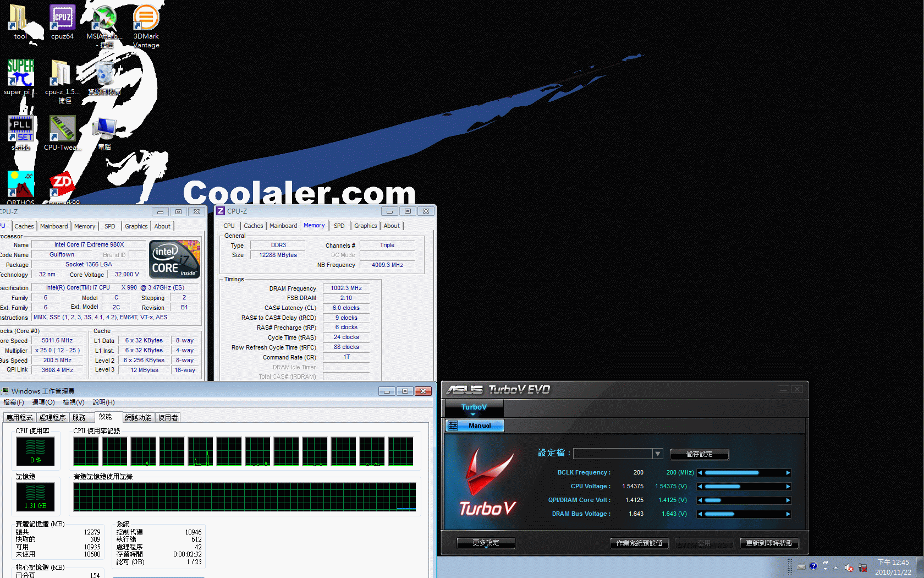Click the TurboV Manual mode icon
The width and height of the screenshot is (924, 578).
(x=453, y=426)
